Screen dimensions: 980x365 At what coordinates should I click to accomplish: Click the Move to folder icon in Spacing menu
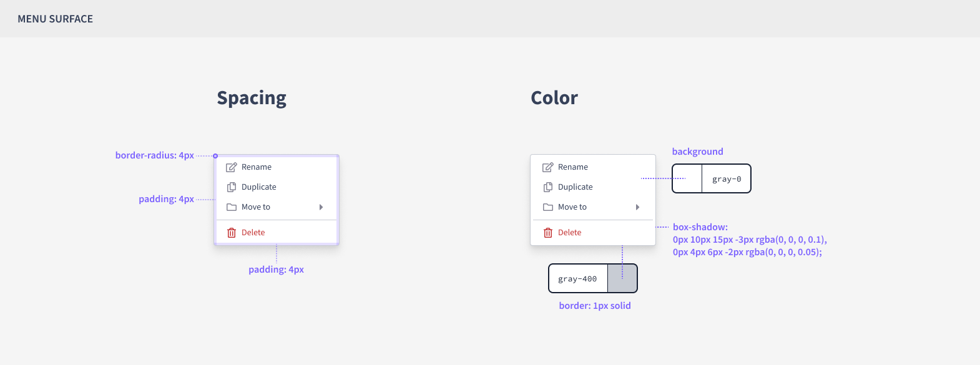point(232,207)
